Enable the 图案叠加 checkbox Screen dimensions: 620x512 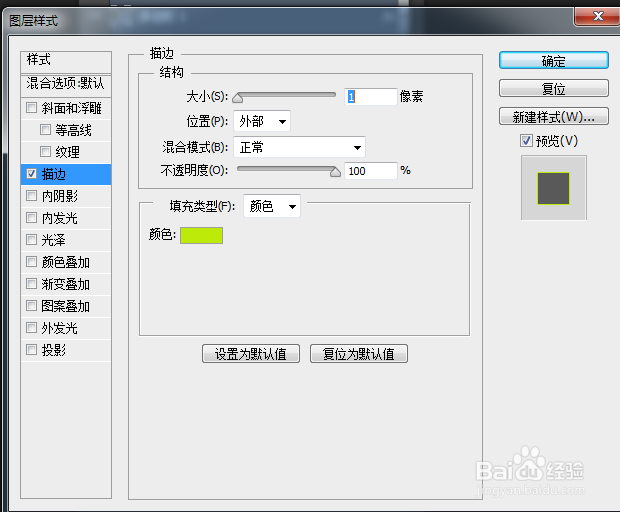click(31, 305)
